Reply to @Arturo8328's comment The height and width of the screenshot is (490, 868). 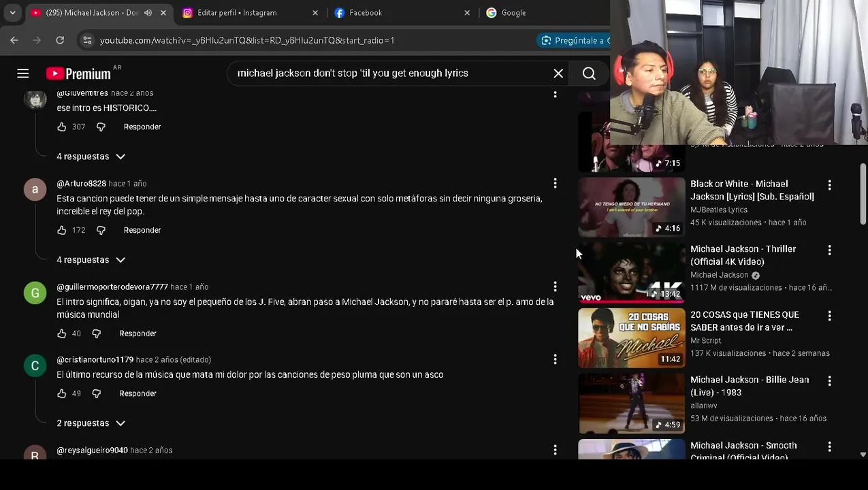pyautogui.click(x=142, y=230)
